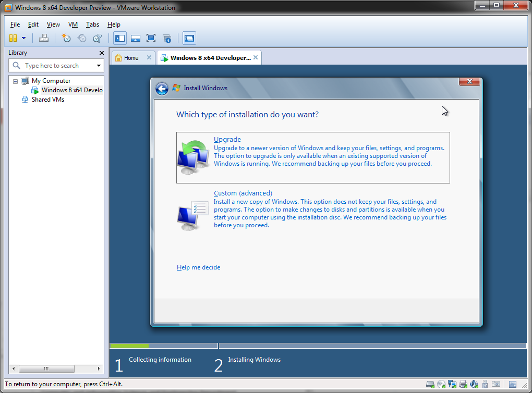Image resolution: width=532 pixels, height=393 pixels.
Task: Click the Custom install checklist icon
Action: pos(192,216)
